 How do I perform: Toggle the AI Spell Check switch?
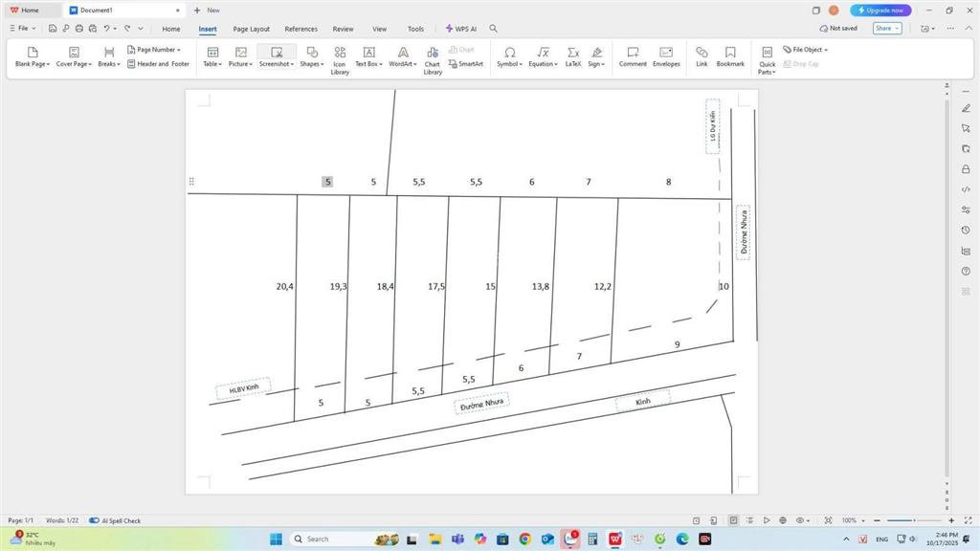[95, 520]
